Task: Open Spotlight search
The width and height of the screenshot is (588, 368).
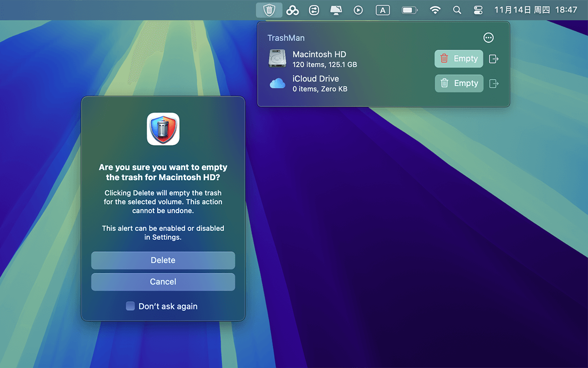Action: click(x=457, y=10)
